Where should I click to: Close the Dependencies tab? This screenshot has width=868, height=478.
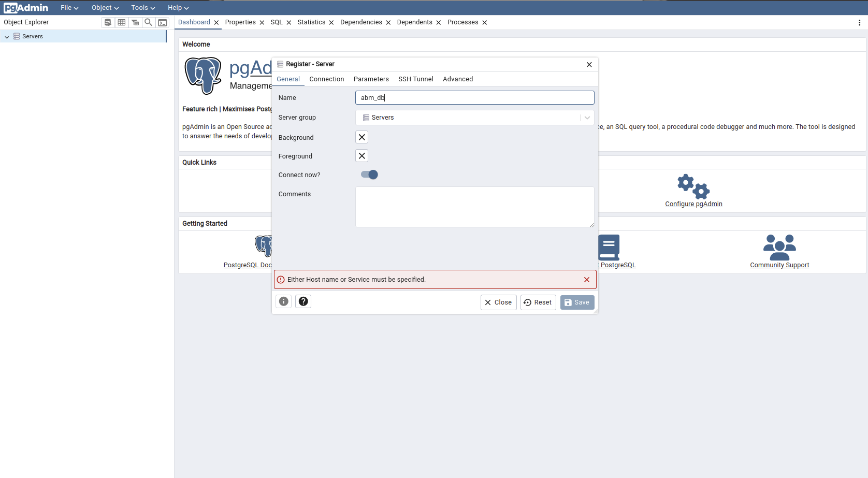(x=388, y=23)
